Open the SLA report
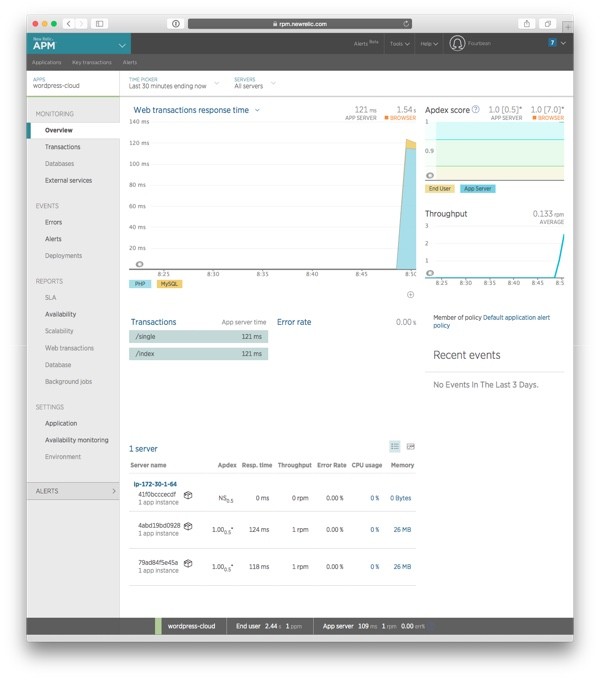Viewport: 600px width, 683px height. click(x=51, y=298)
